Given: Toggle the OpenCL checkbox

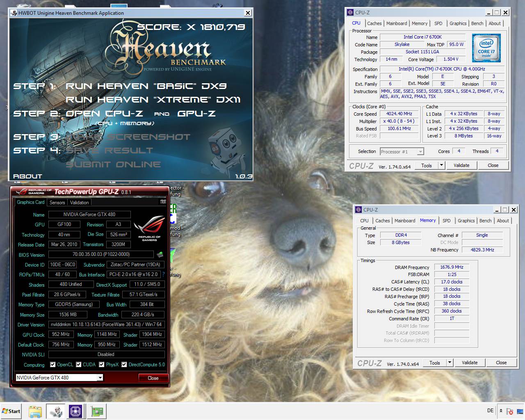Looking at the screenshot, I should [x=52, y=364].
